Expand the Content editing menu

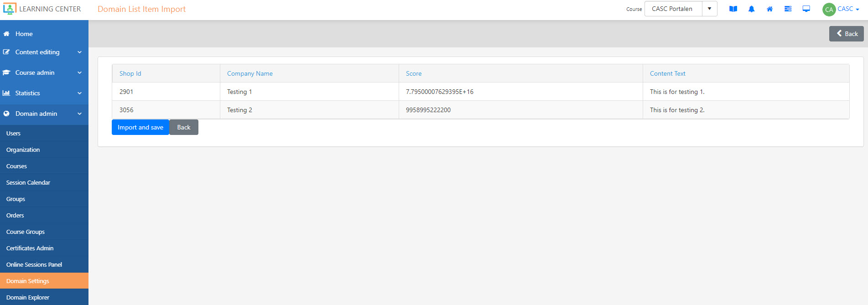(x=44, y=52)
